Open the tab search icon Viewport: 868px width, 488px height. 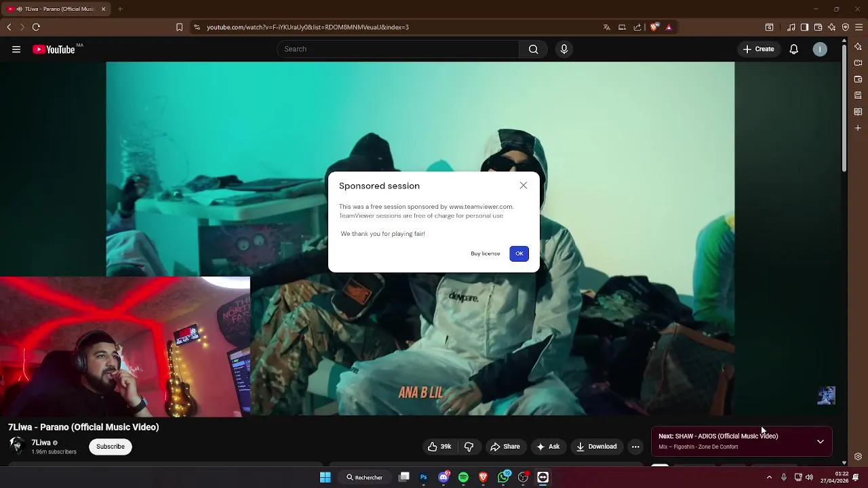click(769, 27)
